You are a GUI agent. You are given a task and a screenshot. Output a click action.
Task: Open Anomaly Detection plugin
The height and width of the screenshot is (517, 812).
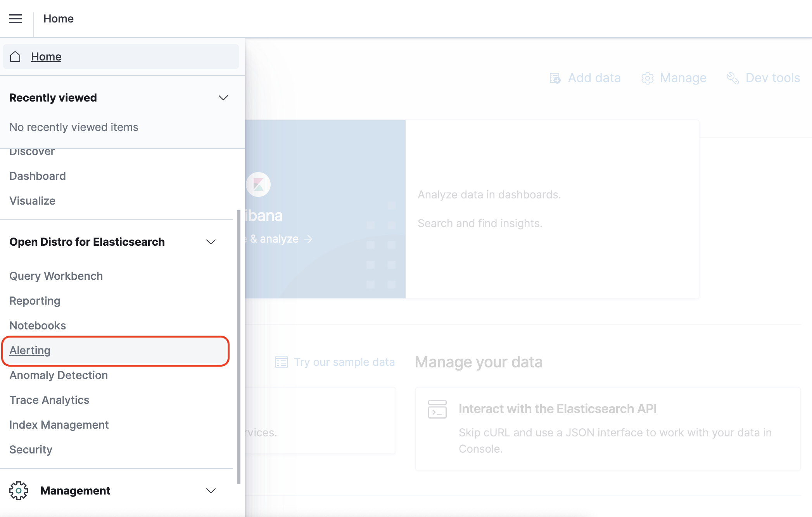tap(59, 375)
